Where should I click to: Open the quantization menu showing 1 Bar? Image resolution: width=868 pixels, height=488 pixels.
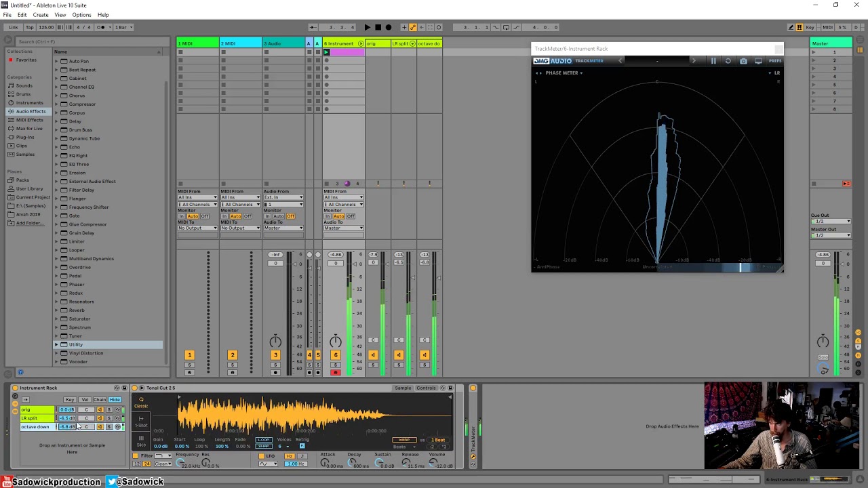124,27
